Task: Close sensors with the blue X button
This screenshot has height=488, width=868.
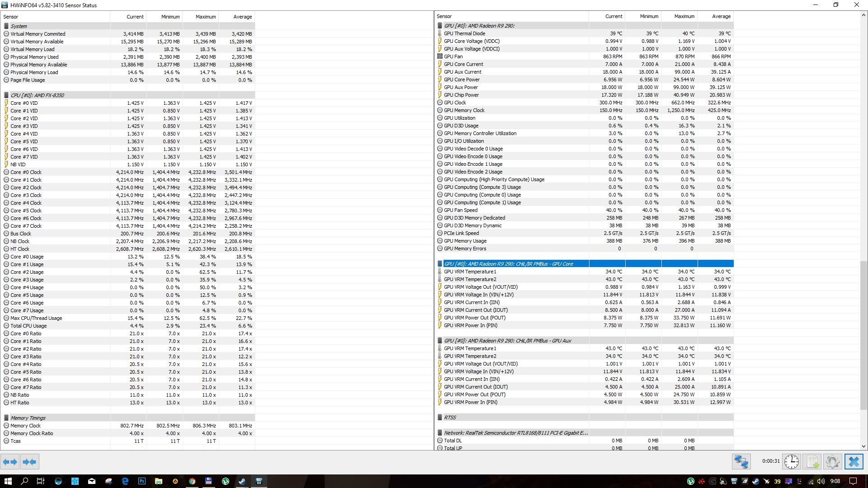Action: point(854,462)
